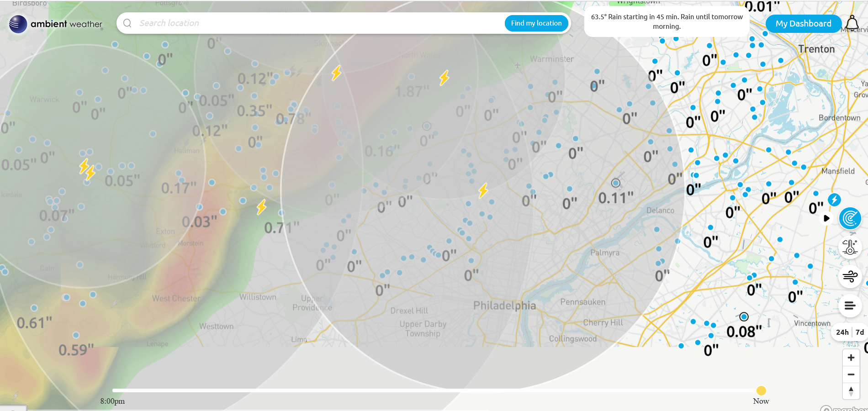
Task: Open the map layers menu icon
Action: click(850, 306)
